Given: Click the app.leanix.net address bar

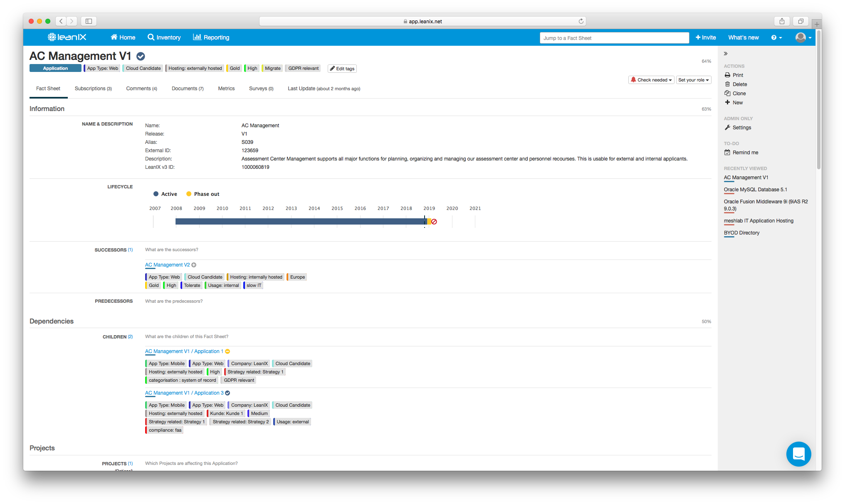Looking at the screenshot, I should pos(422,21).
